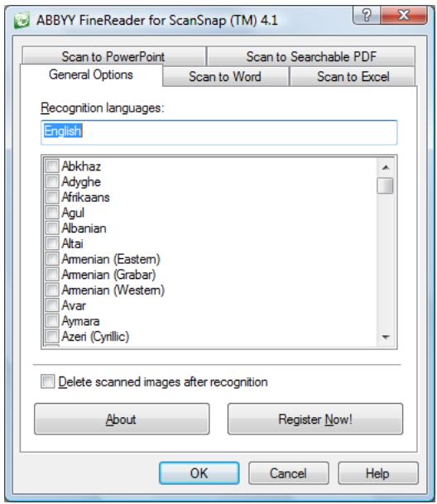437x504 pixels.
Task: Click the Recognition languages label
Action: click(103, 108)
